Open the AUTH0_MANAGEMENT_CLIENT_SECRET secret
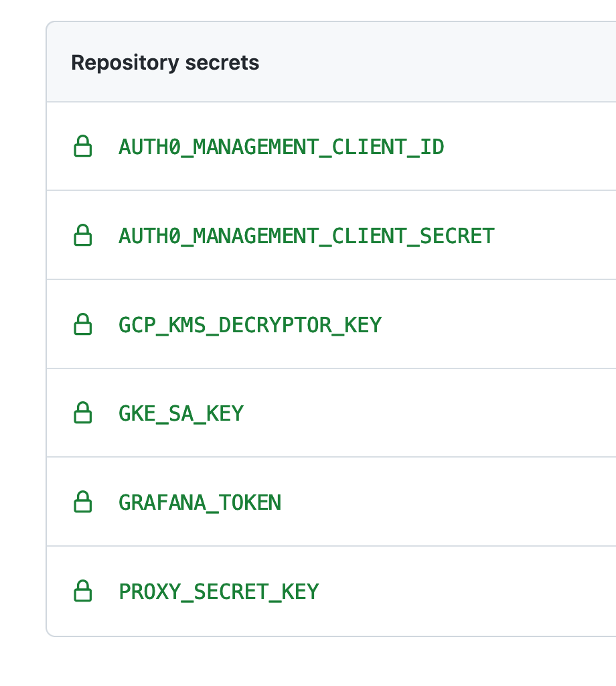Image resolution: width=616 pixels, height=686 pixels. tap(307, 235)
